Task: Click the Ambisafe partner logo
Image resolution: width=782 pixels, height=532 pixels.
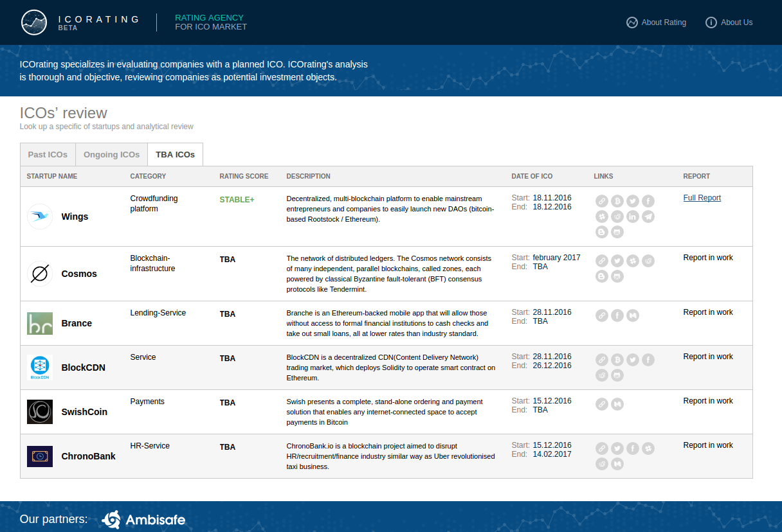Action: pyautogui.click(x=143, y=520)
